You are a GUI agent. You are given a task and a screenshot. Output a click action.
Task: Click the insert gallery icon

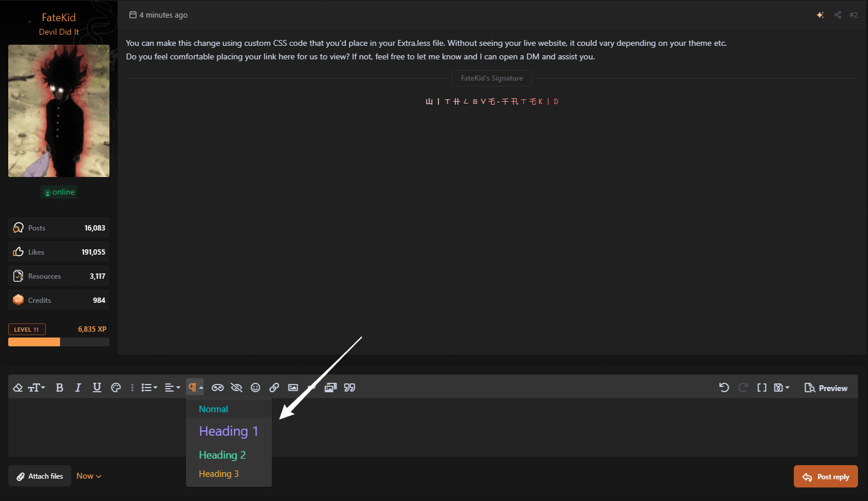pos(331,388)
